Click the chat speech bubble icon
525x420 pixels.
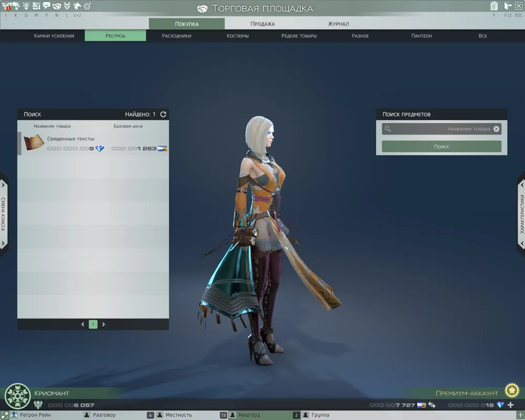tap(47, 6)
